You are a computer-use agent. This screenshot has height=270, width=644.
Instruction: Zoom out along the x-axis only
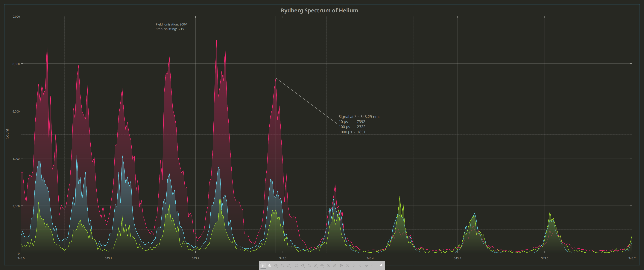tap(335, 266)
